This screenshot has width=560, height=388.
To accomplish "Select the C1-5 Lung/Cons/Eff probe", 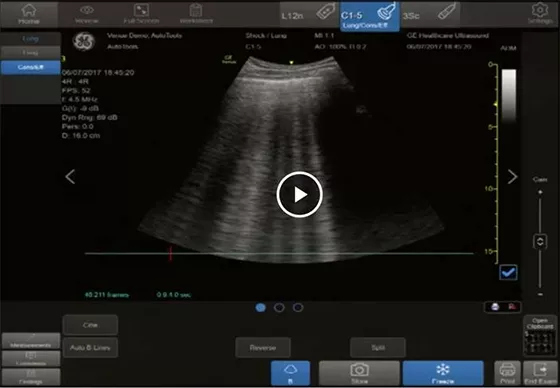I will click(x=369, y=16).
